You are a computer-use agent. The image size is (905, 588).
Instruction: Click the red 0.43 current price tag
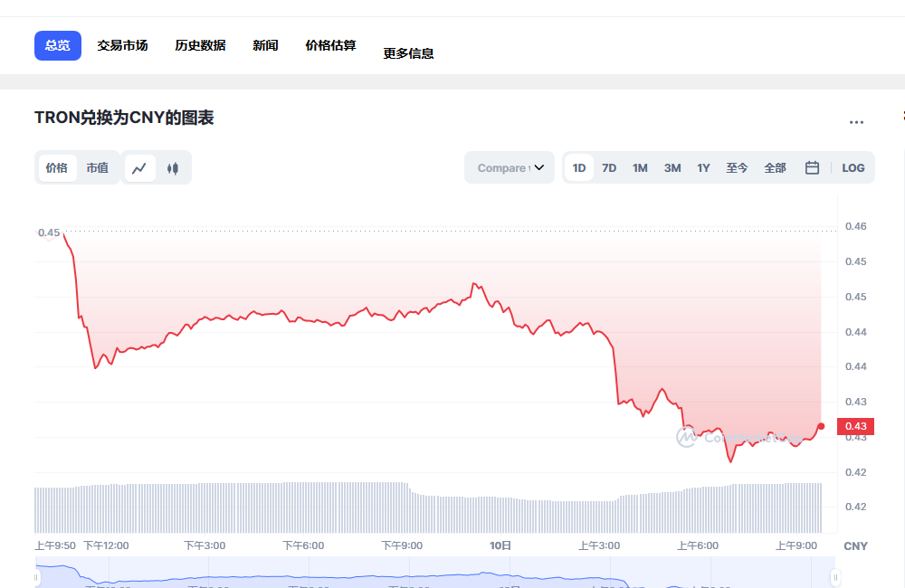[x=855, y=426]
